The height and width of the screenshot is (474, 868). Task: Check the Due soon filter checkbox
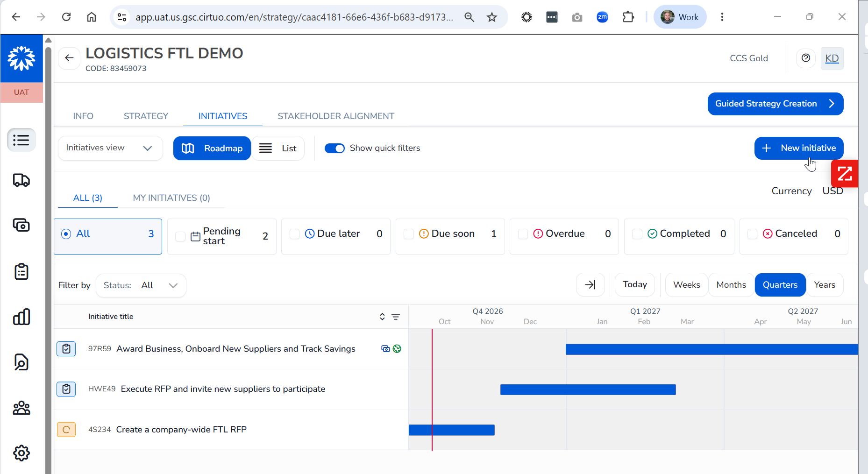click(409, 233)
